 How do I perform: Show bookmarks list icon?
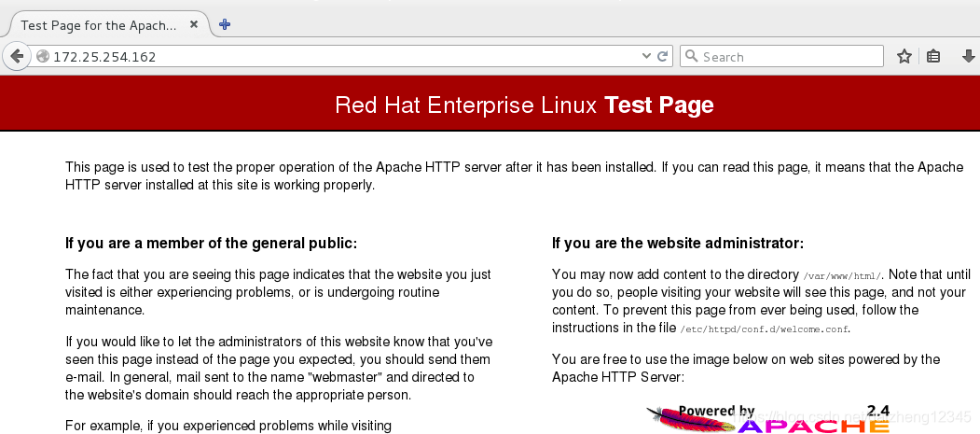point(933,56)
